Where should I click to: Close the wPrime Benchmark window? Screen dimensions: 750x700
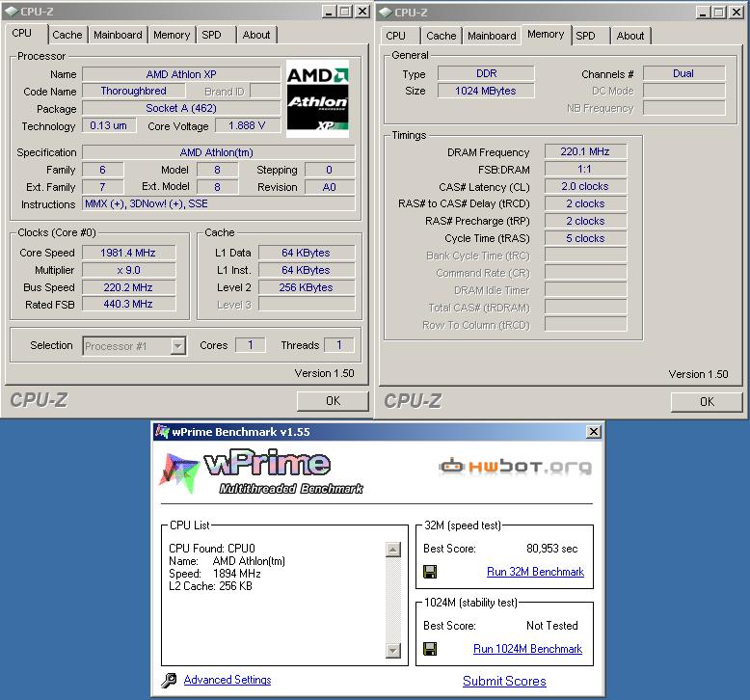coord(594,432)
